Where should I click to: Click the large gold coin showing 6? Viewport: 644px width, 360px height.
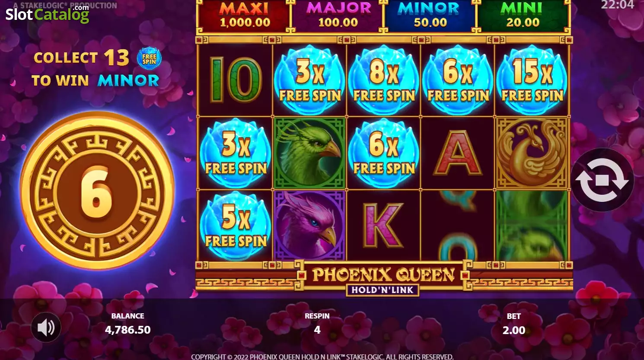click(x=97, y=191)
